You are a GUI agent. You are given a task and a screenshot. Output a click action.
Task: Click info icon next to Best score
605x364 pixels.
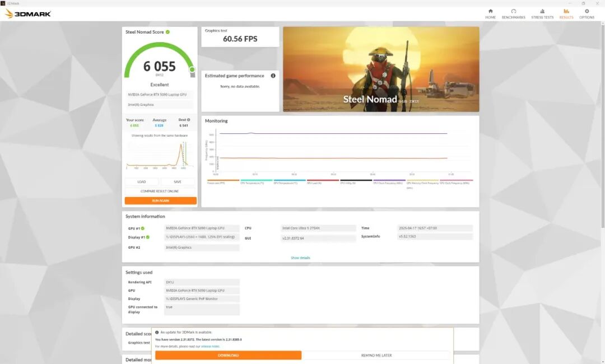point(189,119)
